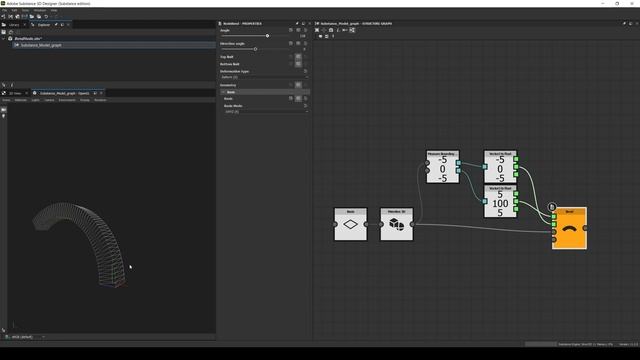Open the Scale Mode dropdown
The height and width of the screenshot is (360, 640).
coord(266,111)
